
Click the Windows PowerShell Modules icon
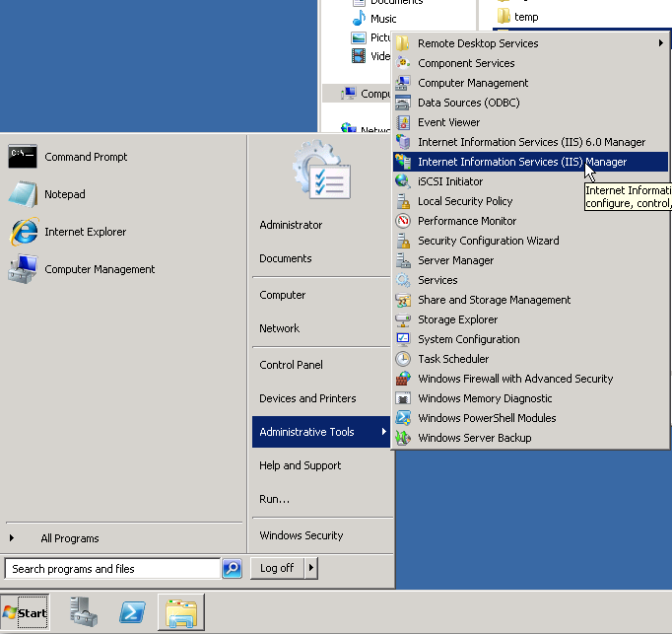pos(403,418)
